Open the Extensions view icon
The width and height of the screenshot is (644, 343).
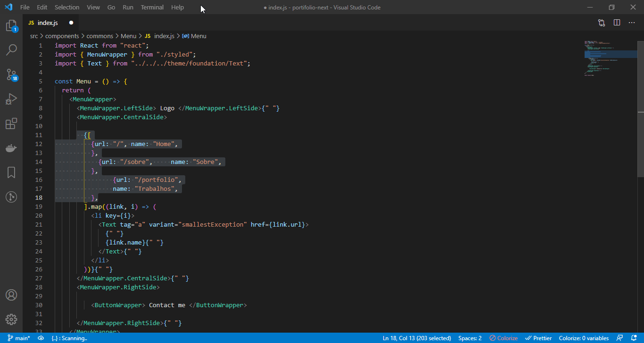tap(11, 123)
